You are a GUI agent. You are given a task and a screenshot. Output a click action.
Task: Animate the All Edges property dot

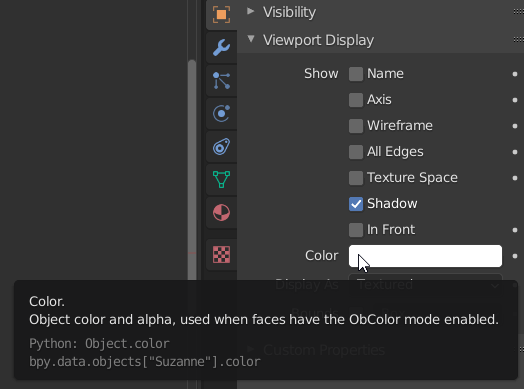(x=515, y=152)
